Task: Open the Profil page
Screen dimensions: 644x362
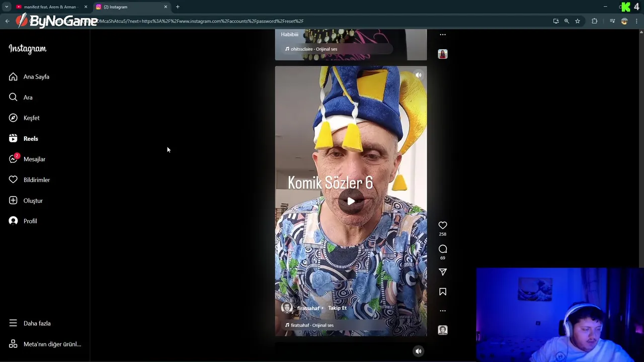Action: pos(23,221)
